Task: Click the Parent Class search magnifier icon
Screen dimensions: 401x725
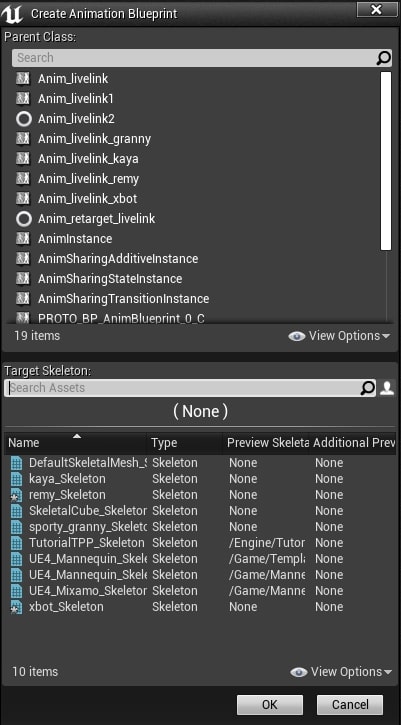Action: (x=384, y=58)
